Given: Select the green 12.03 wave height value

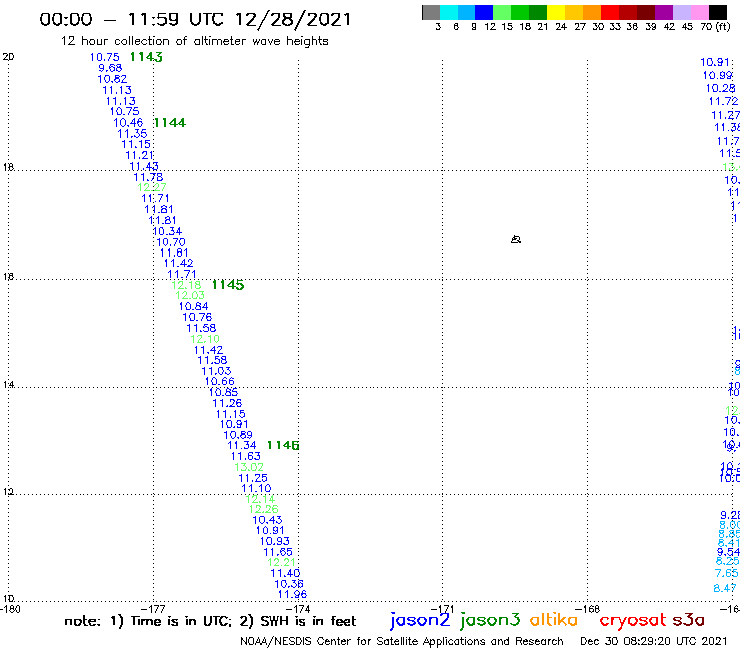Looking at the screenshot, I should pos(190,295).
